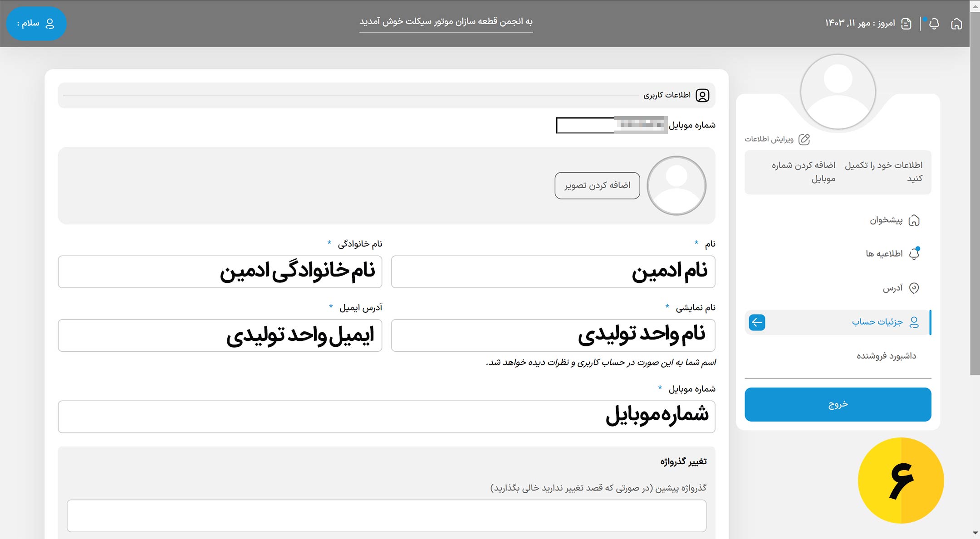Click the previous password input field
The width and height of the screenshot is (980, 539).
[386, 515]
